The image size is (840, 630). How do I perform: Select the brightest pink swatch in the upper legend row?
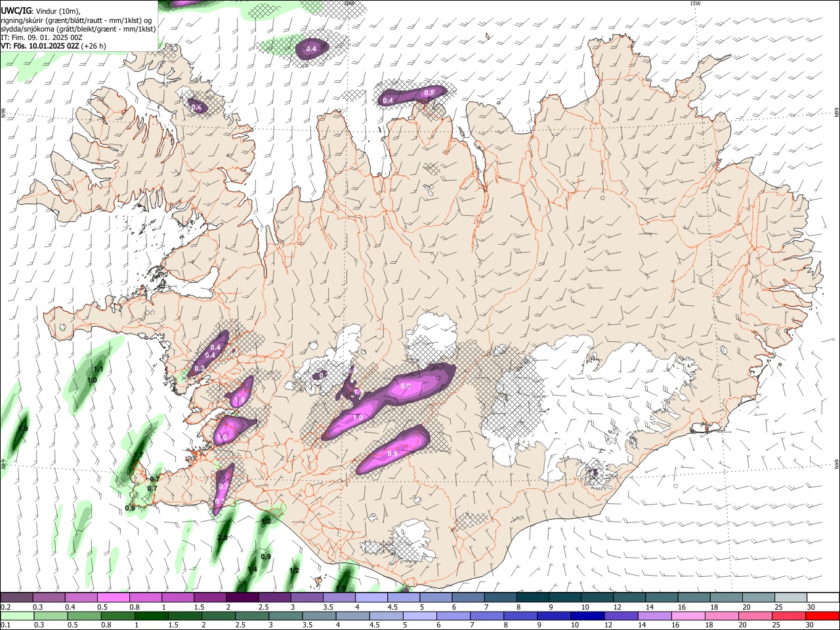coord(114,597)
